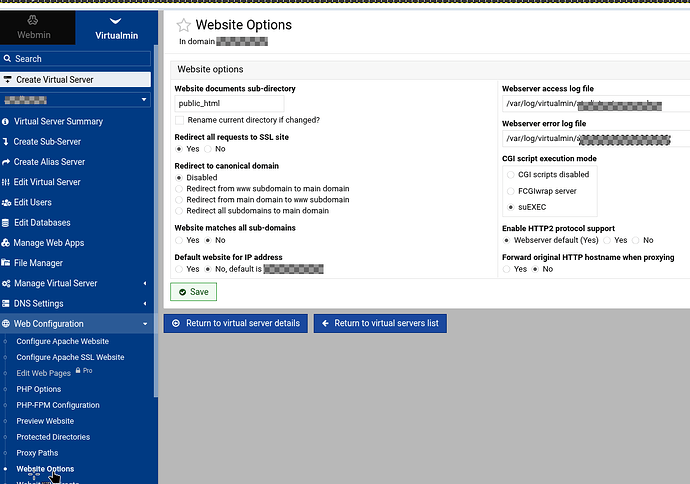The width and height of the screenshot is (690, 484).
Task: Click the Create Sub-Server arrow icon
Action: (5, 142)
